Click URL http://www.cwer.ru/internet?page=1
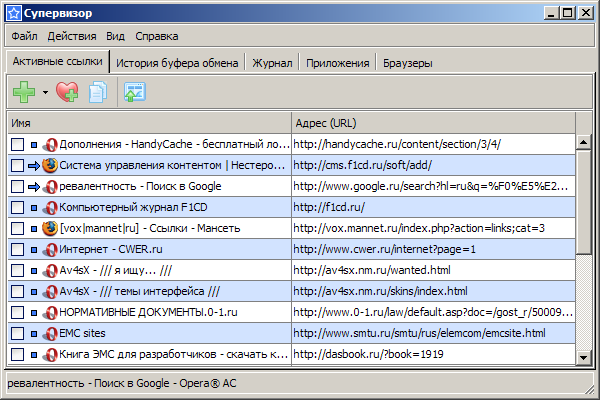 point(384,250)
